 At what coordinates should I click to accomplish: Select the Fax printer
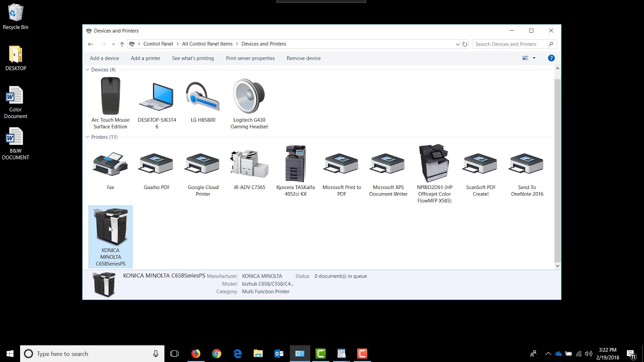click(x=110, y=171)
